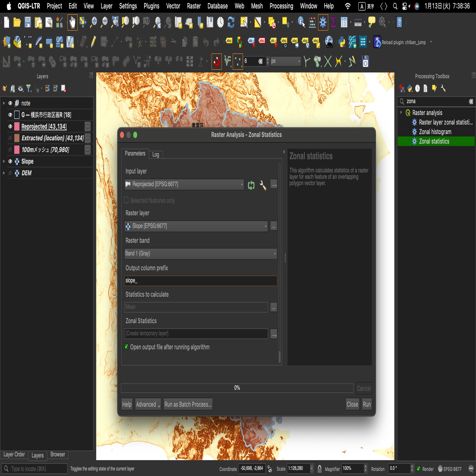Image resolution: width=476 pixels, height=476 pixels.
Task: Switch to the Browser tab
Action: coord(58,455)
